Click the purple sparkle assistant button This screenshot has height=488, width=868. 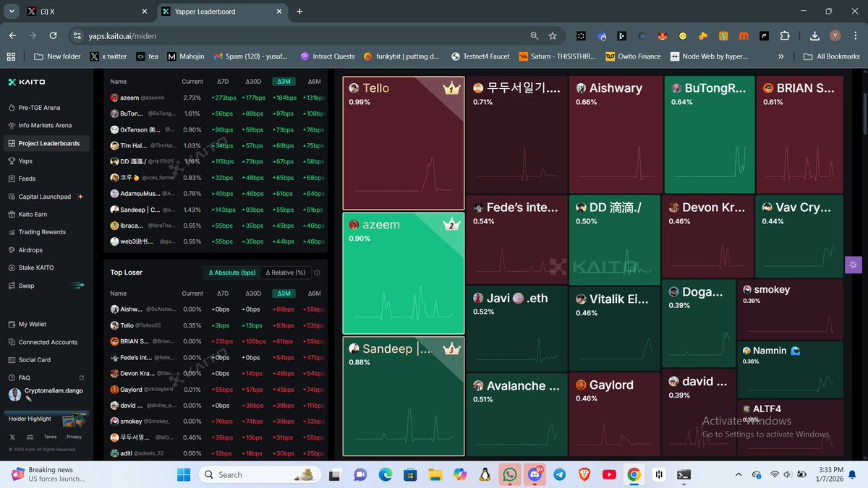[854, 265]
